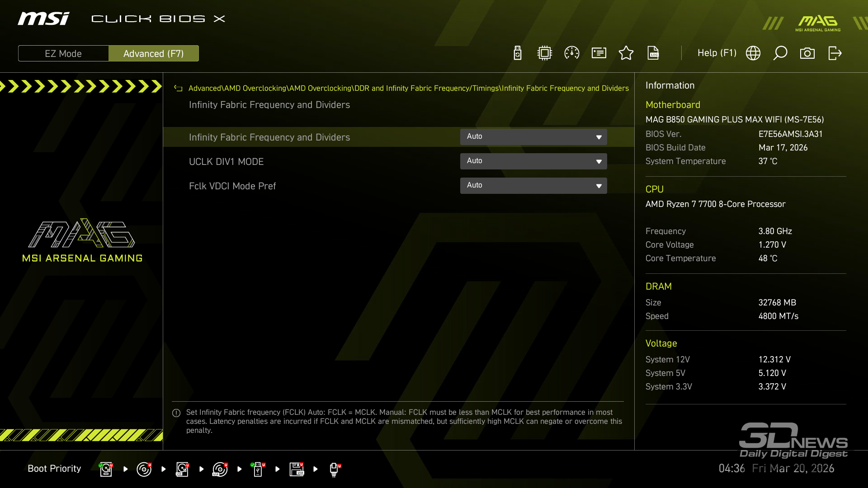This screenshot has width=868, height=488.
Task: Click Help (F1) button
Action: [x=717, y=53]
